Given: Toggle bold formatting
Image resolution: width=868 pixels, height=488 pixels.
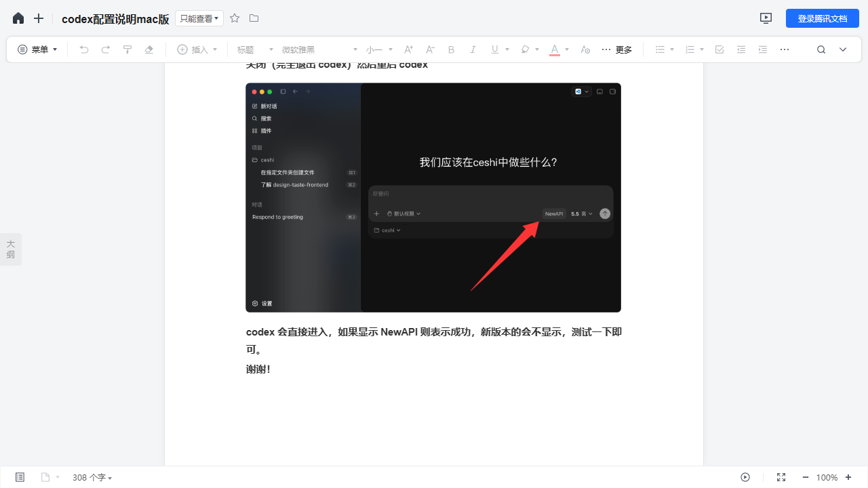Looking at the screenshot, I should pos(452,49).
